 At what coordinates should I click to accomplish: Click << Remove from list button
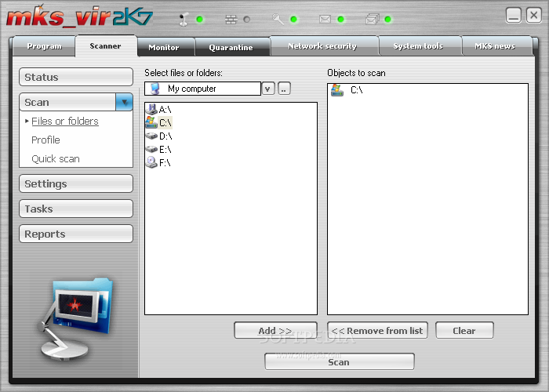point(377,330)
